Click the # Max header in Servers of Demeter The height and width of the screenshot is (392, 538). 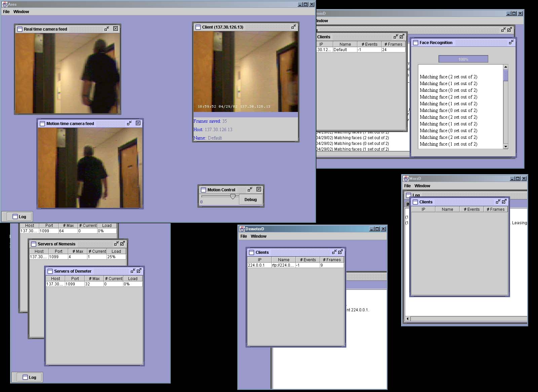click(94, 279)
